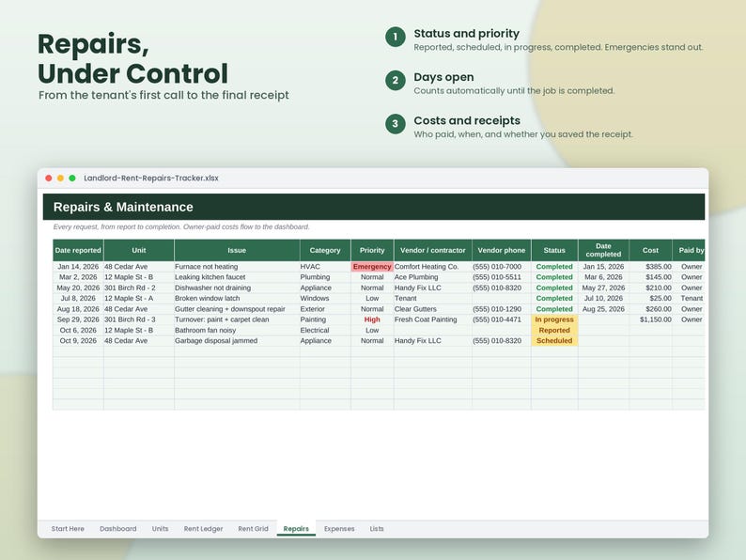746x560 pixels.
Task: Select Gutter cleaning + downspout repair cell
Action: tap(237, 309)
